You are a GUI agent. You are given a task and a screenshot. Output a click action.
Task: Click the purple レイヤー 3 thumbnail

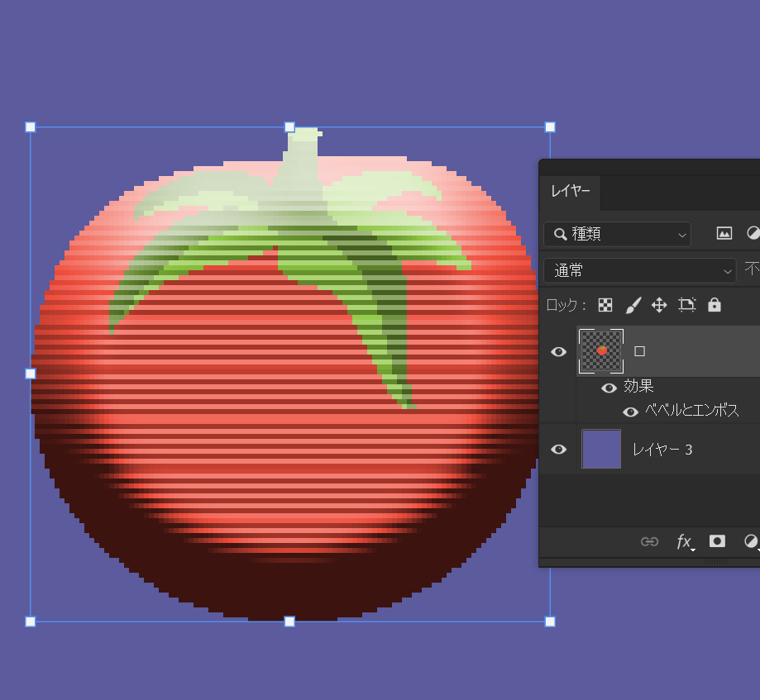click(601, 449)
